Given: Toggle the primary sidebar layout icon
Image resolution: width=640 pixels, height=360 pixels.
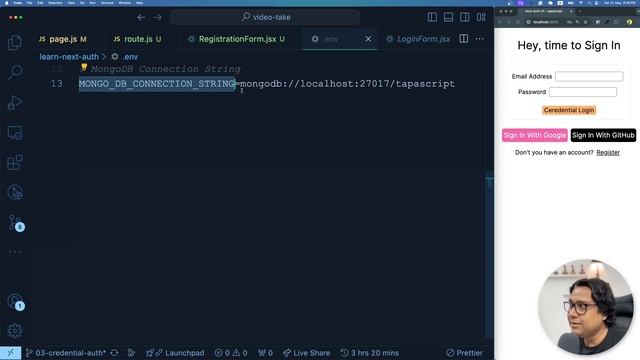Looking at the screenshot, I should pos(432,17).
